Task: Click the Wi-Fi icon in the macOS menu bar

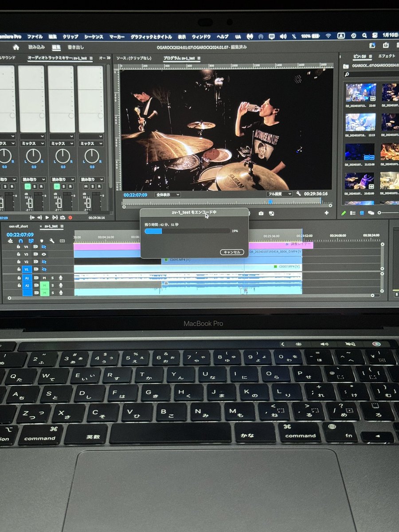Action: [x=328, y=36]
